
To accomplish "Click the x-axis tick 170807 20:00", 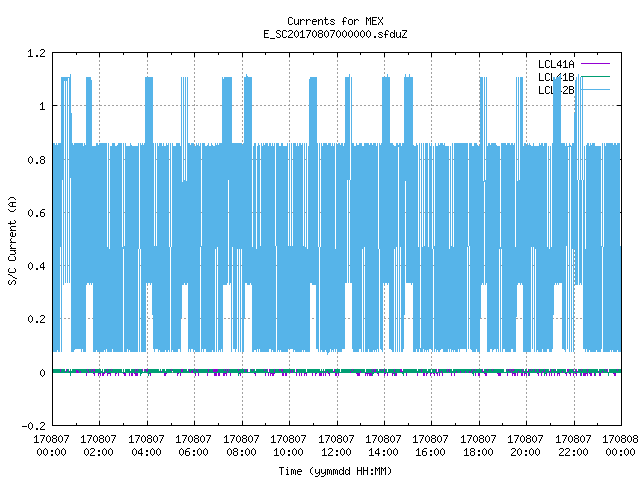I will (x=526, y=446).
